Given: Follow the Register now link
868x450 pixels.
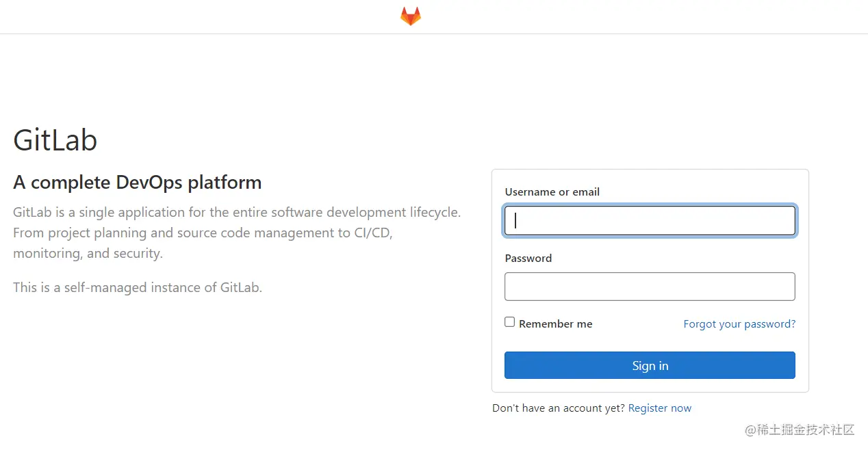Looking at the screenshot, I should coord(660,408).
